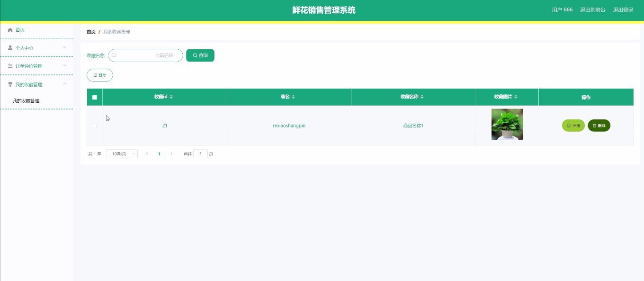
Task: Sort by 收藏图片 column arrows
Action: (x=516, y=97)
